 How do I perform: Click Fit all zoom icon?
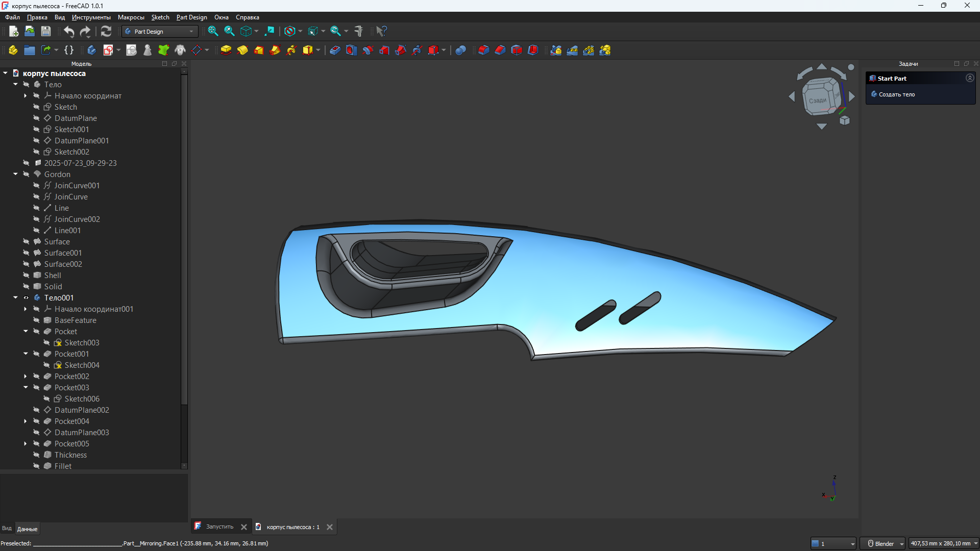pos(213,32)
